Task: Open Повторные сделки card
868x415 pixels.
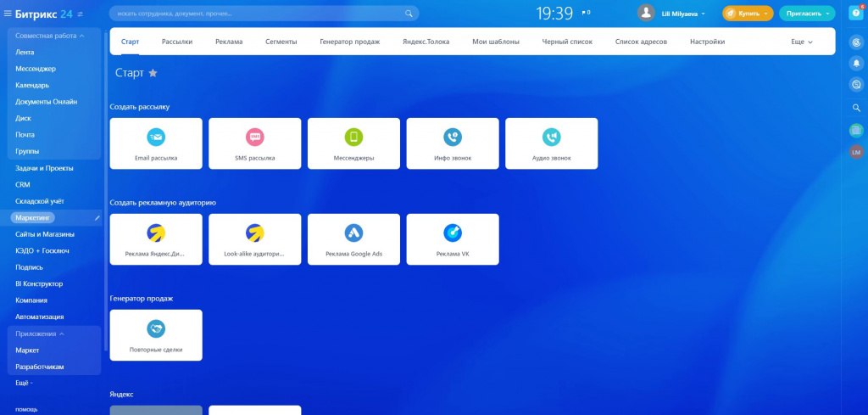Action: [x=156, y=335]
